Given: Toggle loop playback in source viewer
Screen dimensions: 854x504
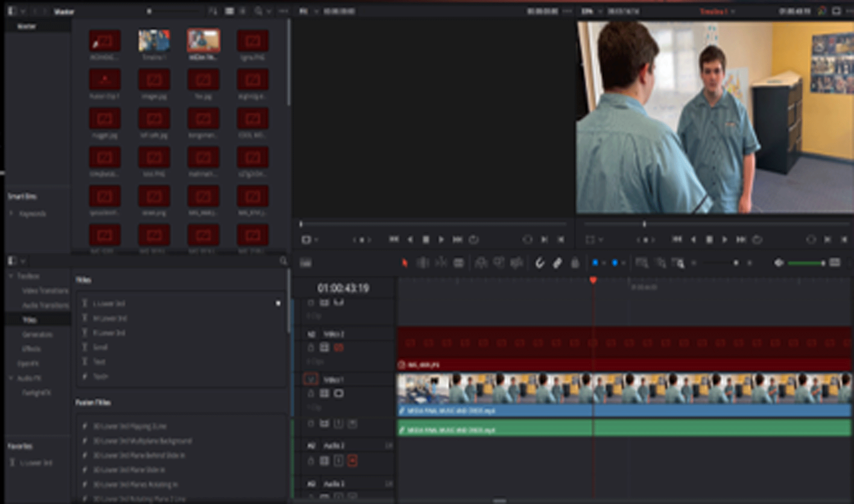Looking at the screenshot, I should coord(474,240).
